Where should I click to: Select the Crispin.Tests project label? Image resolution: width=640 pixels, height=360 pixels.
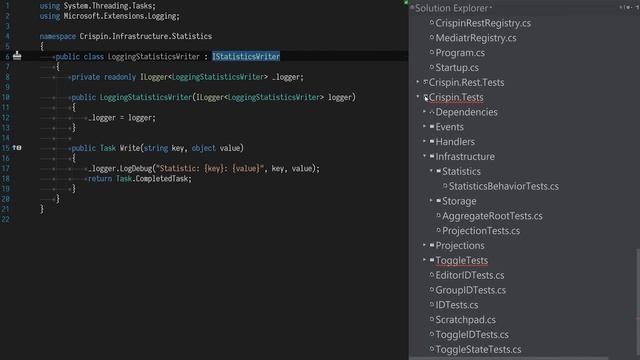pyautogui.click(x=456, y=97)
